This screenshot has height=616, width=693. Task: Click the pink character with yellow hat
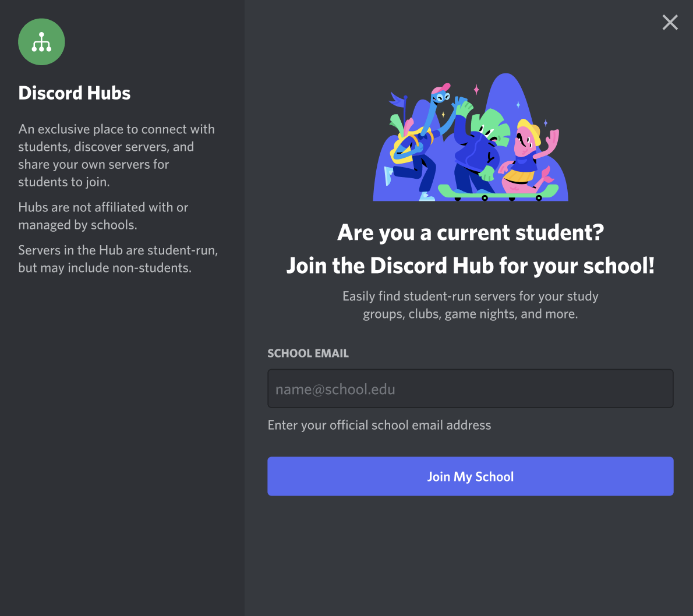(x=528, y=157)
